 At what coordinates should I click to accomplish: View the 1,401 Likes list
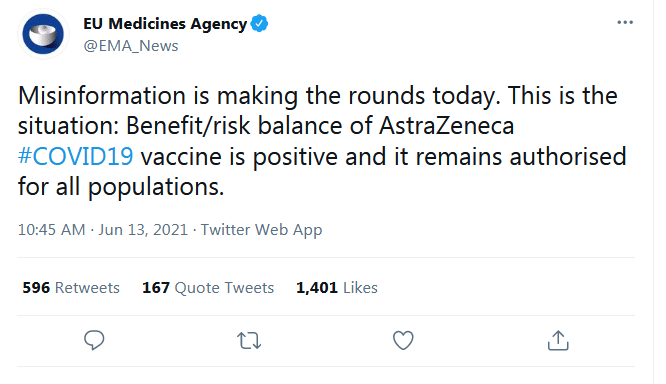coord(336,288)
